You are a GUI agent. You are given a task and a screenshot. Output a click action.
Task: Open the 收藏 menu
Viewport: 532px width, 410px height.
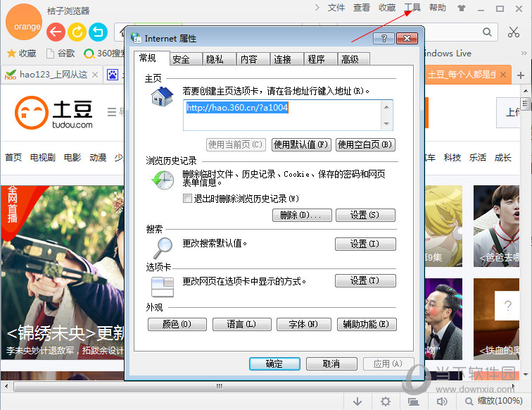coord(387,8)
